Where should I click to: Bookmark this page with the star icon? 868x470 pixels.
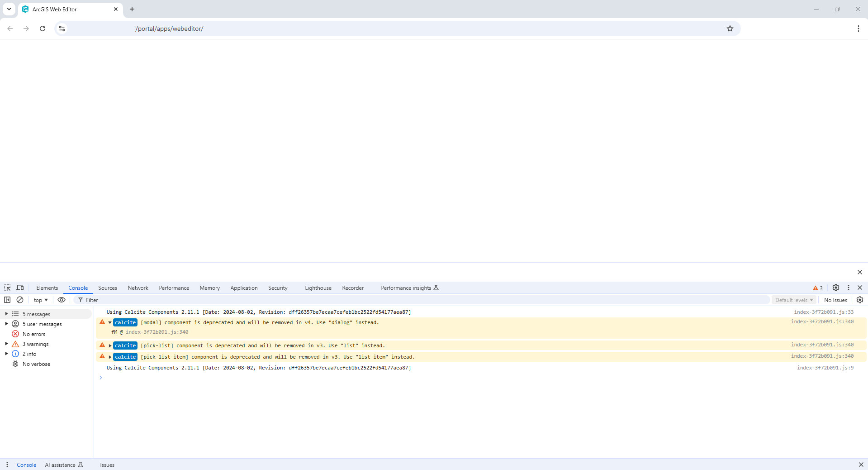(x=730, y=29)
